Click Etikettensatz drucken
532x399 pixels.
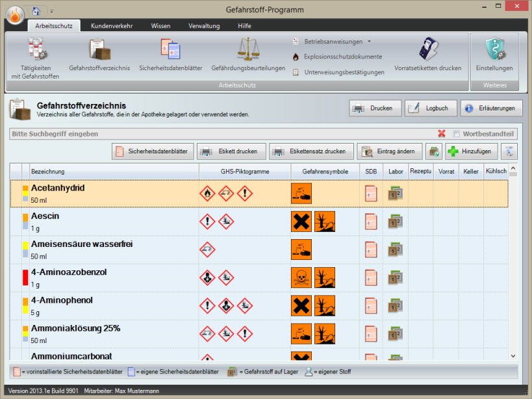click(311, 151)
